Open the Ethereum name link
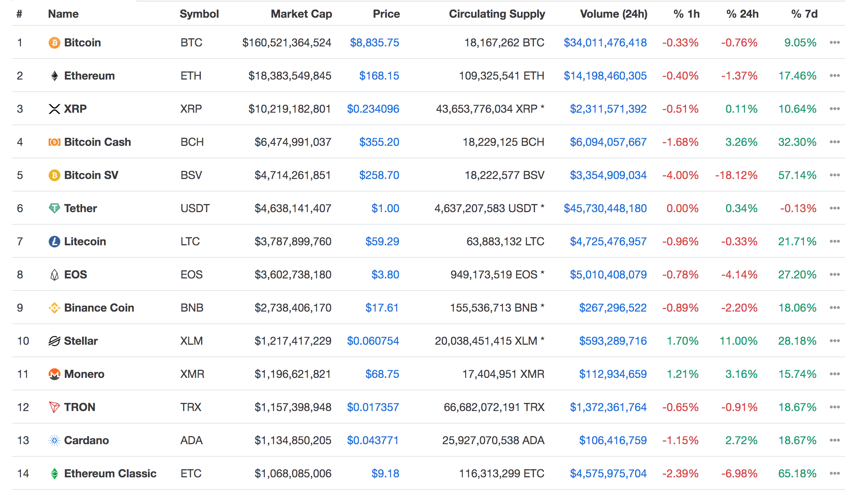The width and height of the screenshot is (868, 495). click(90, 76)
